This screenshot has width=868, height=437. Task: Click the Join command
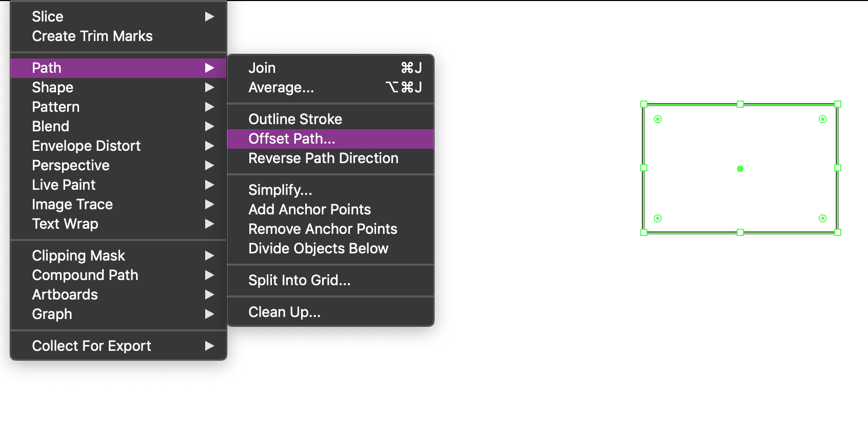click(x=330, y=68)
